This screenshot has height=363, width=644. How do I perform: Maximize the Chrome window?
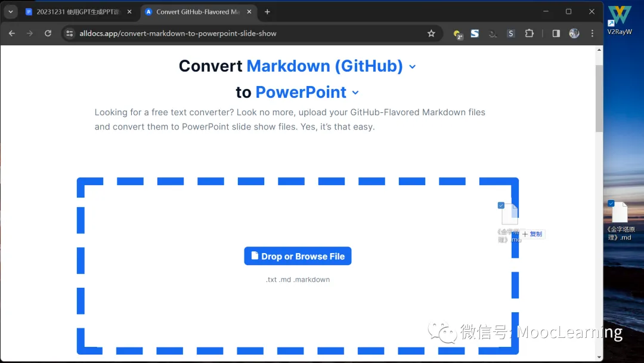click(x=568, y=11)
